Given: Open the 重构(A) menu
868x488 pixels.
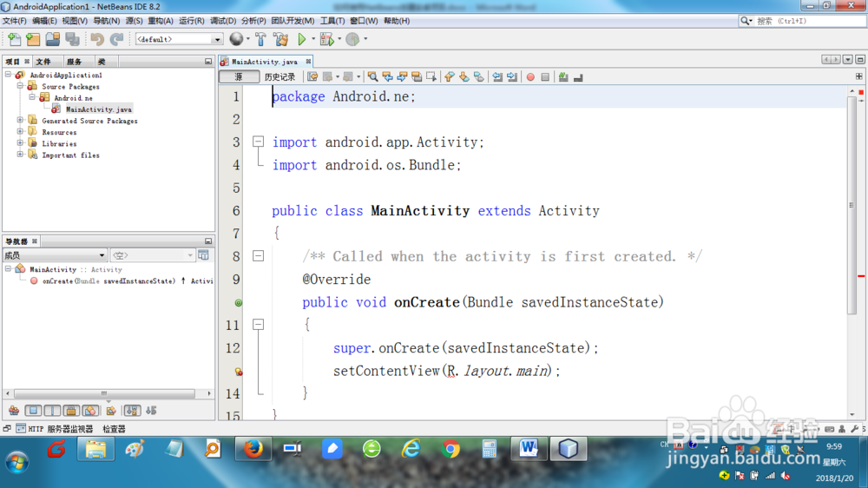Looking at the screenshot, I should (161, 21).
